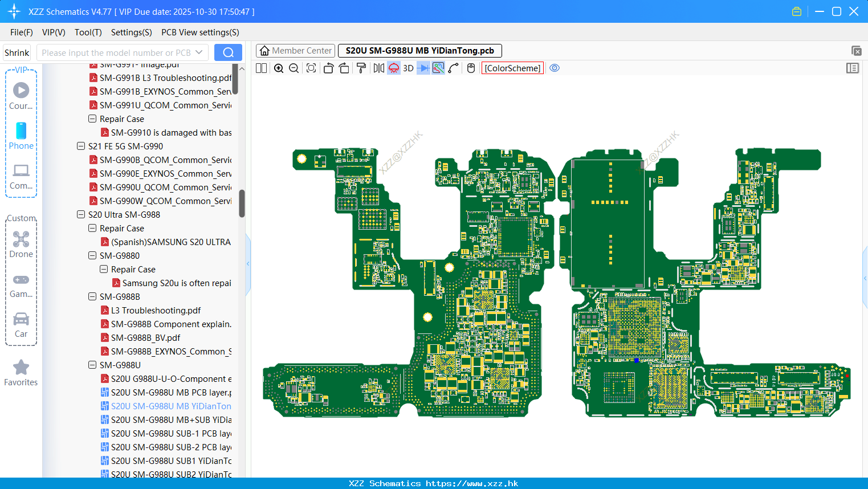Open SM-G991B L3 Troubleshooting.pdf
Viewport: 868px width, 489px height.
[160, 78]
